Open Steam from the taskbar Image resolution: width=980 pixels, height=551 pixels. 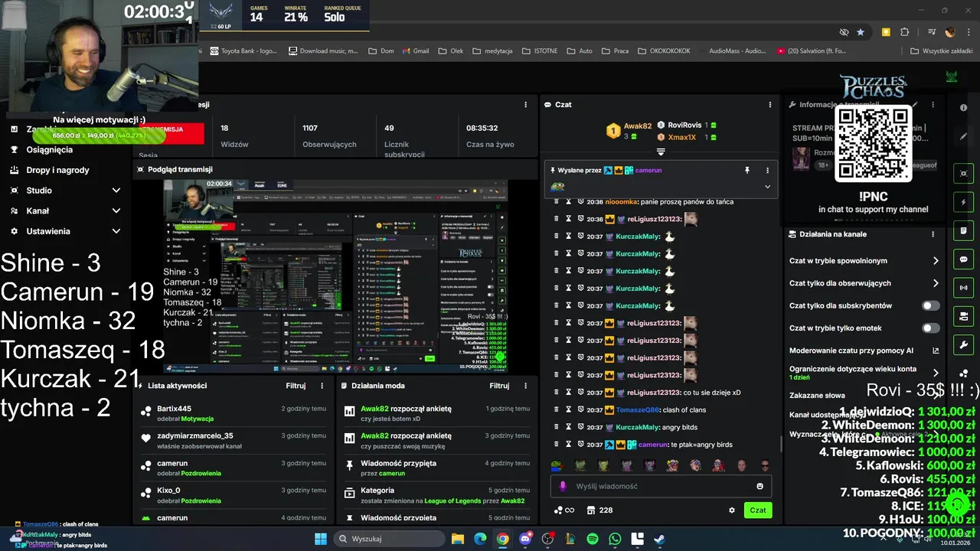point(659,539)
